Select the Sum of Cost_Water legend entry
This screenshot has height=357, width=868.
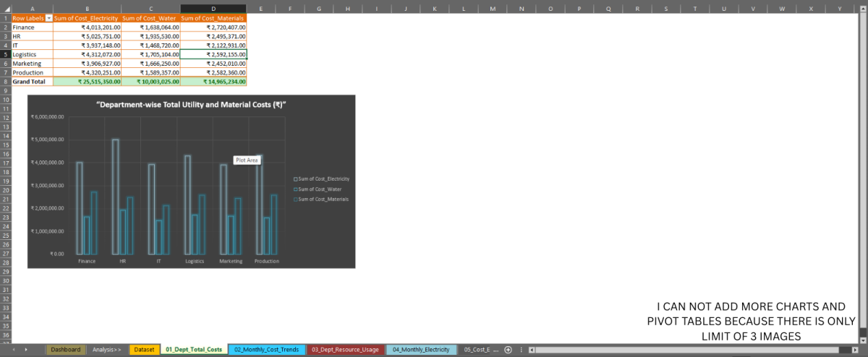tap(319, 188)
